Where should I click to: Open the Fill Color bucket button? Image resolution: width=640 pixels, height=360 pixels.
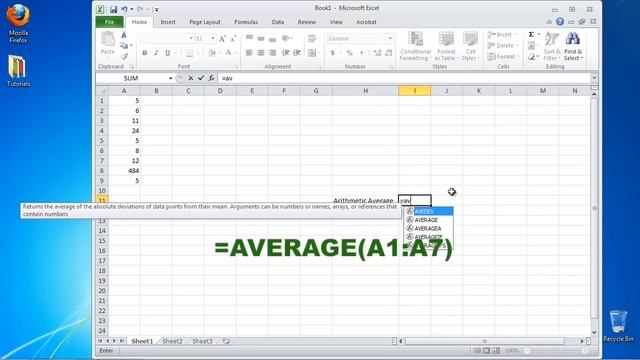[x=211, y=53]
